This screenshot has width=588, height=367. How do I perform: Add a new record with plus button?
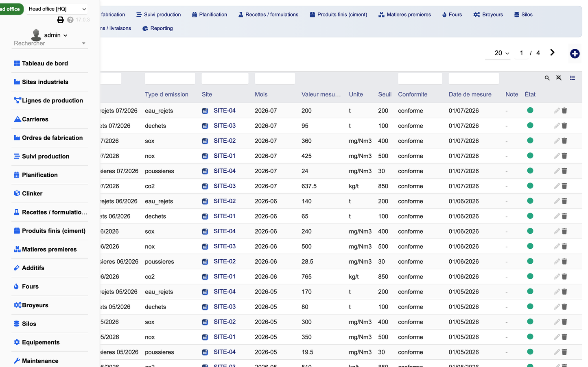575,53
